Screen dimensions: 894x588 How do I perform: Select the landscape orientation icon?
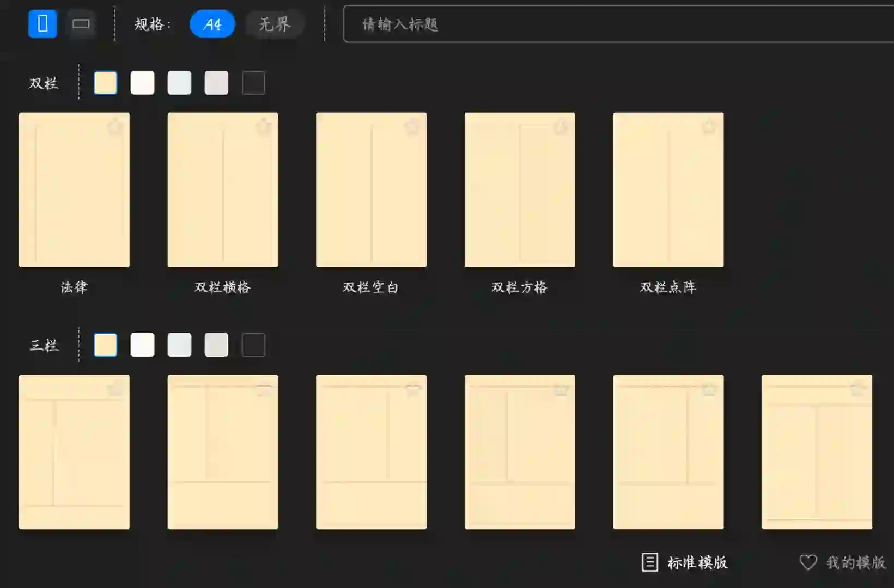pyautogui.click(x=81, y=23)
